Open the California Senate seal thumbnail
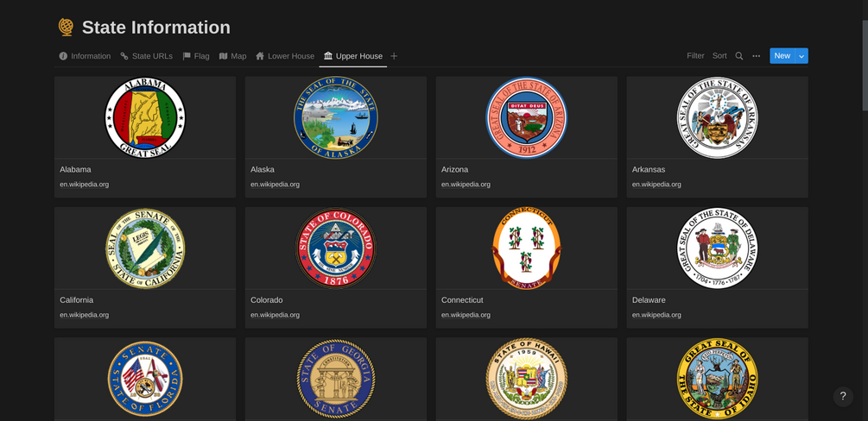 pos(145,248)
